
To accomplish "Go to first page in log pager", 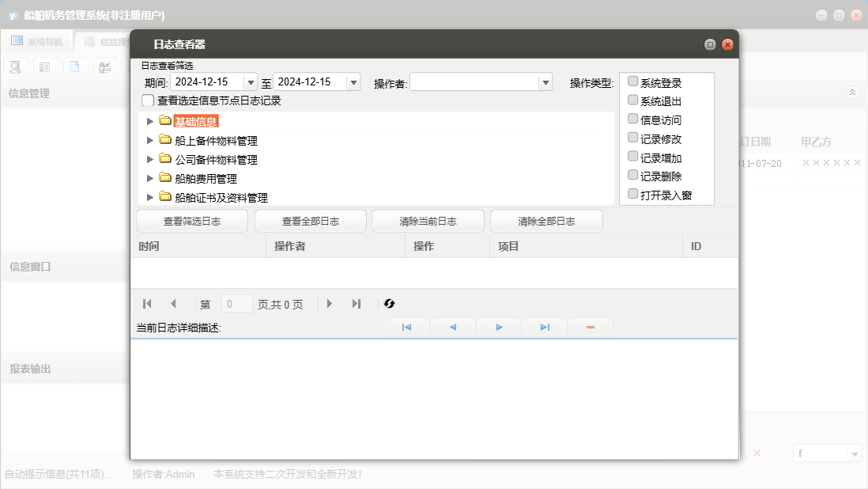I will point(147,304).
